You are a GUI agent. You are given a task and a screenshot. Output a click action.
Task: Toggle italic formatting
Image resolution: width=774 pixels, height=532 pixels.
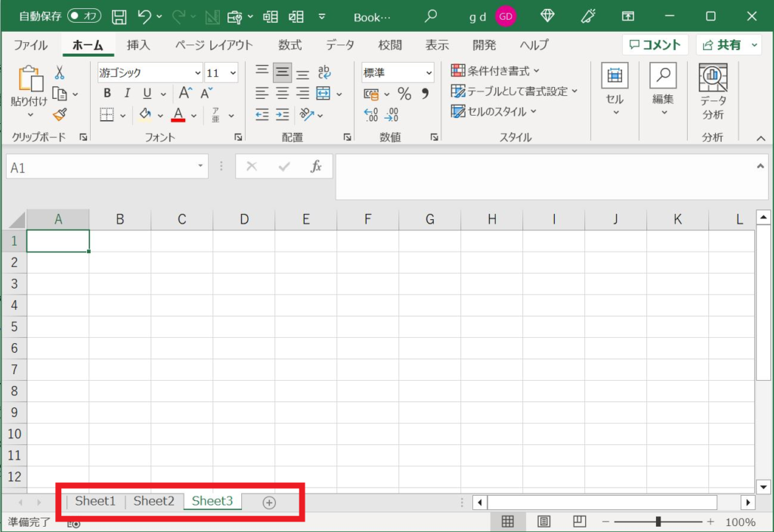click(126, 92)
